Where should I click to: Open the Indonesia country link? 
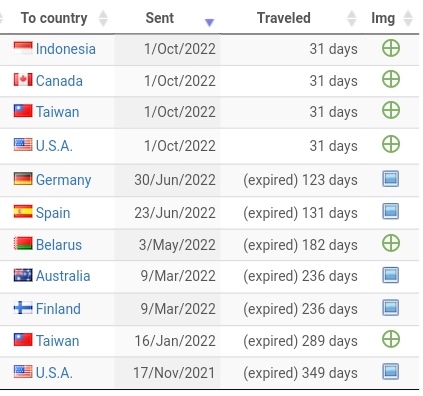pyautogui.click(x=66, y=49)
